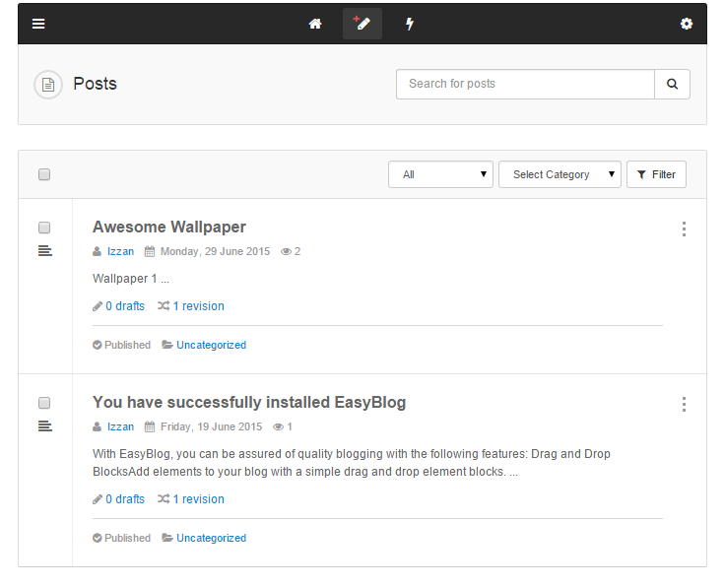Image resolution: width=724 pixels, height=588 pixels.
Task: Open the settings gear icon
Action: coord(687,24)
